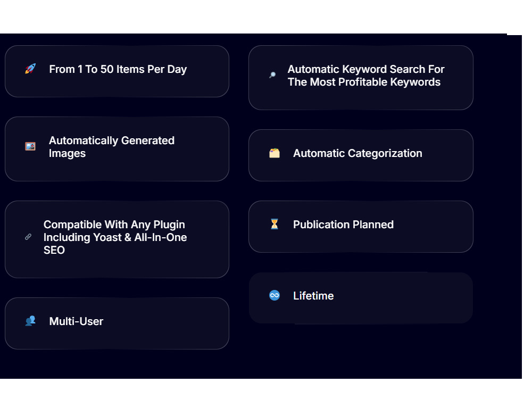The width and height of the screenshot is (532, 399).
Task: Click the chain link plugin icon
Action: pyautogui.click(x=28, y=237)
